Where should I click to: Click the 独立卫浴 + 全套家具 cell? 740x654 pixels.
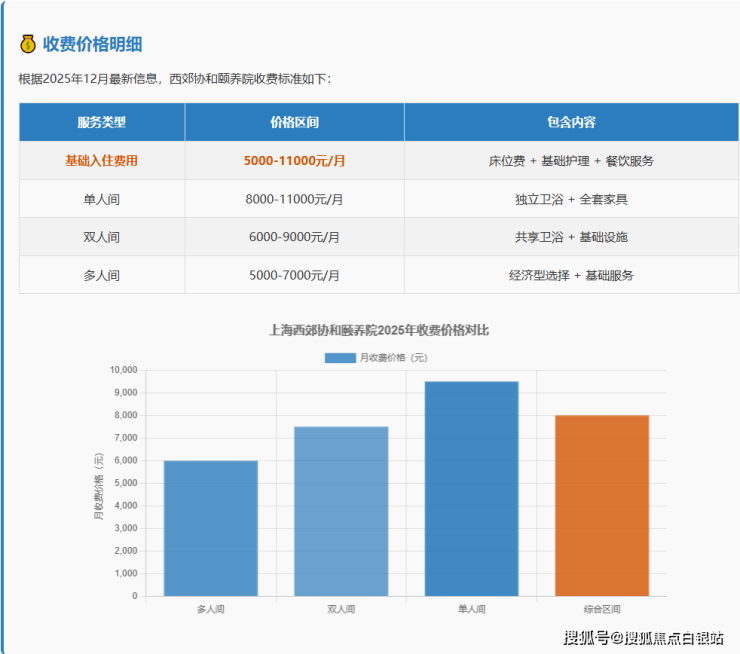tap(571, 199)
